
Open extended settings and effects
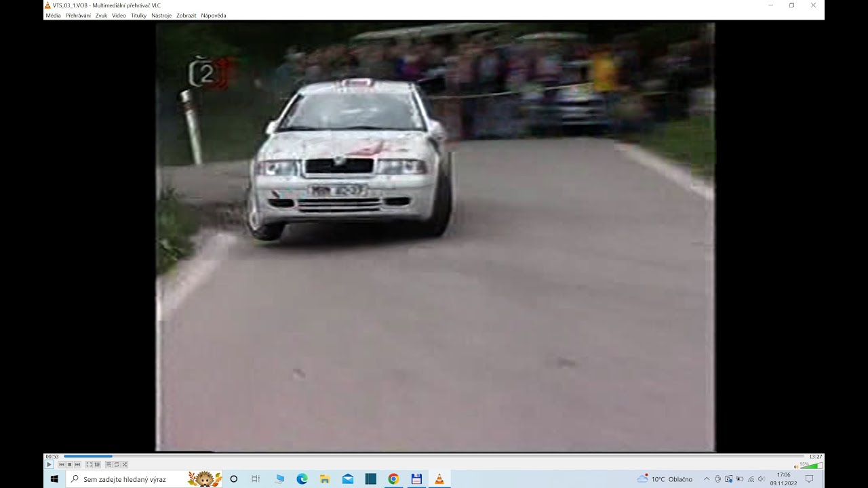click(97, 464)
